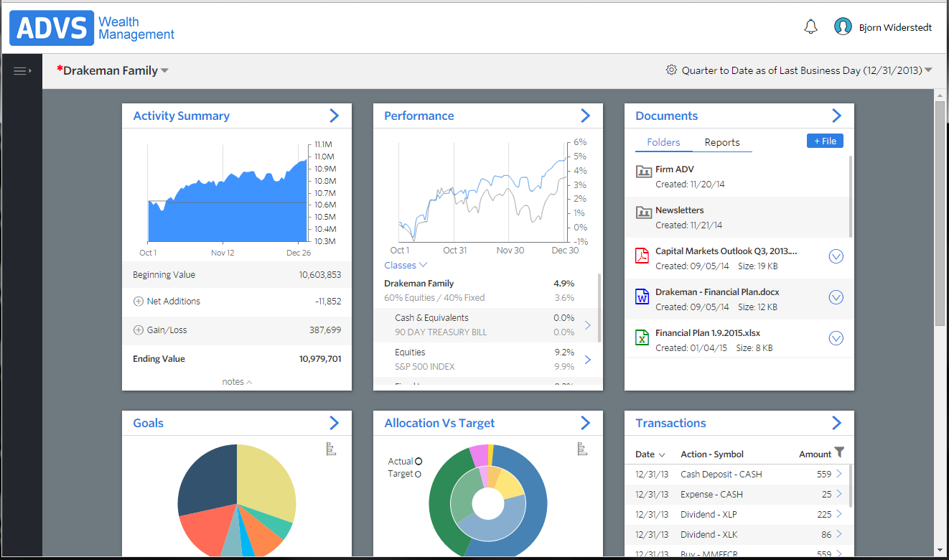The width and height of the screenshot is (949, 560).
Task: Click the Beginning Value 10,603,853 figure
Action: [x=320, y=275]
